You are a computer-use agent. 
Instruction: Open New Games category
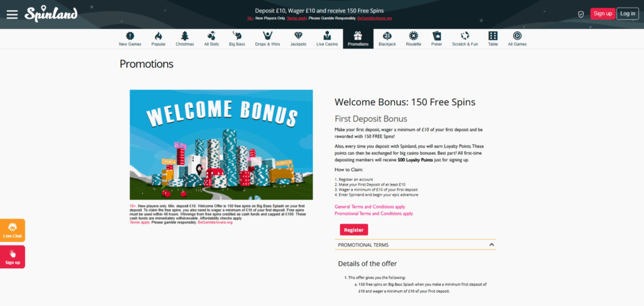[x=130, y=38]
